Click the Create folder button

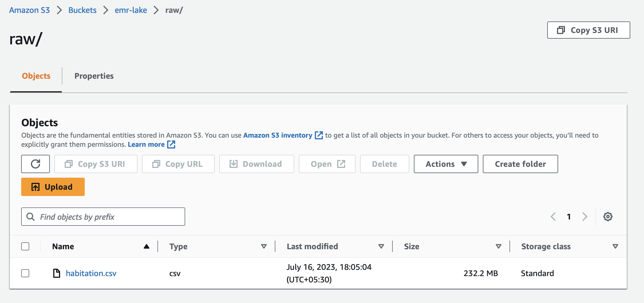click(520, 164)
